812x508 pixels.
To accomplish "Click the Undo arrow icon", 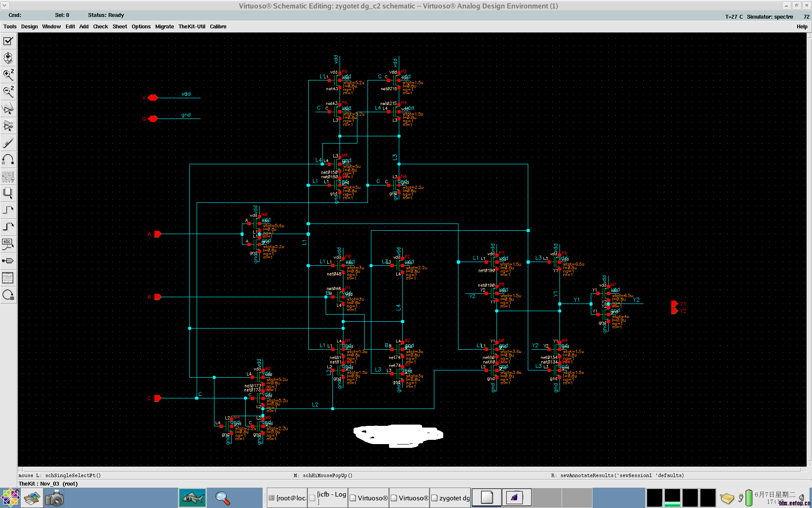I will pos(8,160).
